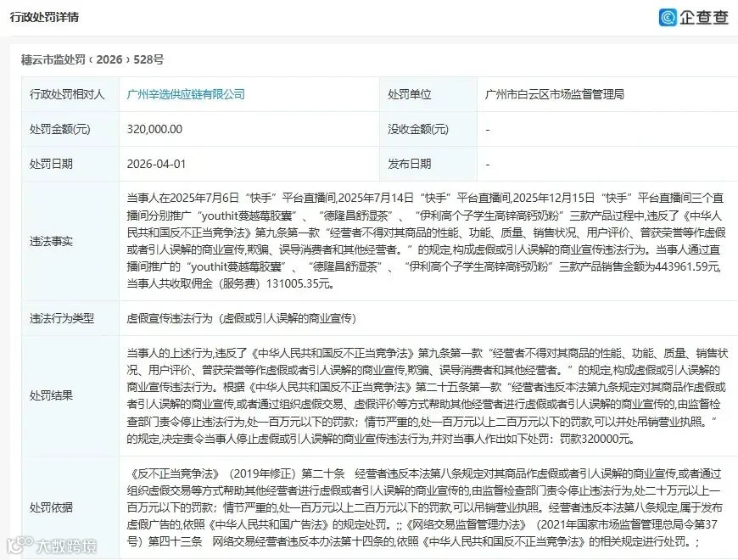Select the fine amount 320,000.00
This screenshot has width=738, height=560.
tap(154, 129)
